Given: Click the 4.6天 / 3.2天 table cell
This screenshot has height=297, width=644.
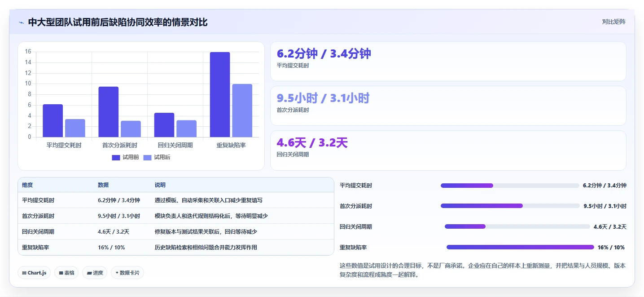Looking at the screenshot, I should [114, 232].
